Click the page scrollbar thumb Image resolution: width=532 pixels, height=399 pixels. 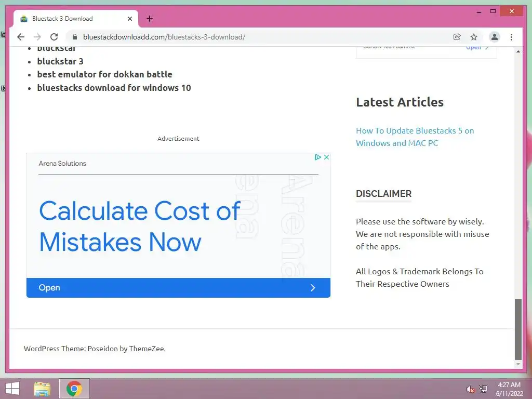pyautogui.click(x=518, y=329)
